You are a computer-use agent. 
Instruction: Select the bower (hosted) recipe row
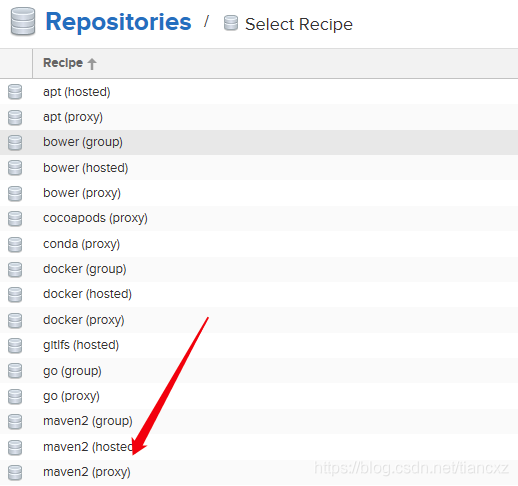(x=259, y=168)
